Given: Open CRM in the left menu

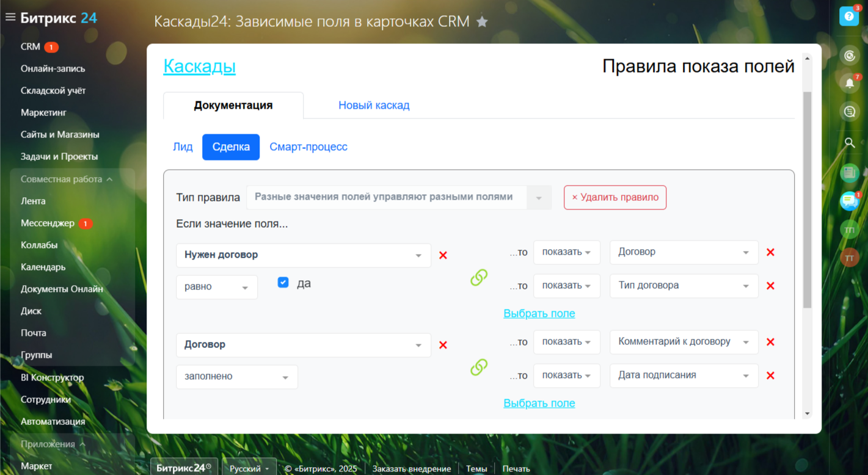Looking at the screenshot, I should click(31, 47).
